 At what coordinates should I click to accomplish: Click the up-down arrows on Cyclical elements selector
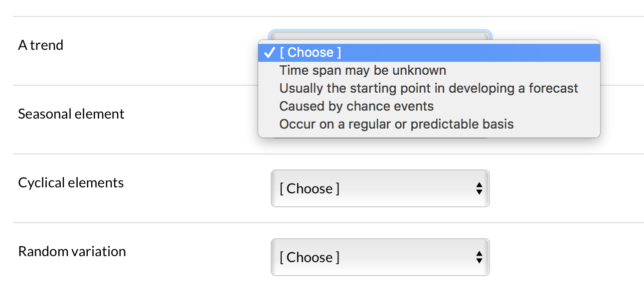tap(479, 188)
